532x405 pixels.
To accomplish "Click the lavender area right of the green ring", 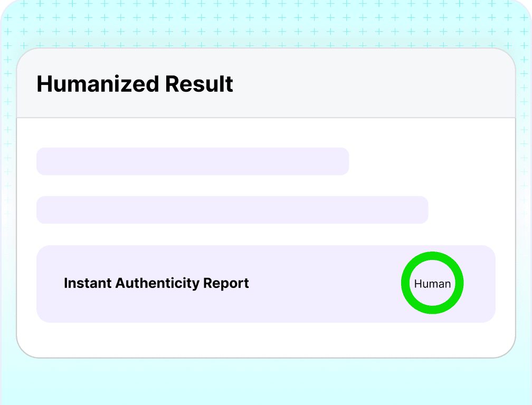I will coord(479,284).
